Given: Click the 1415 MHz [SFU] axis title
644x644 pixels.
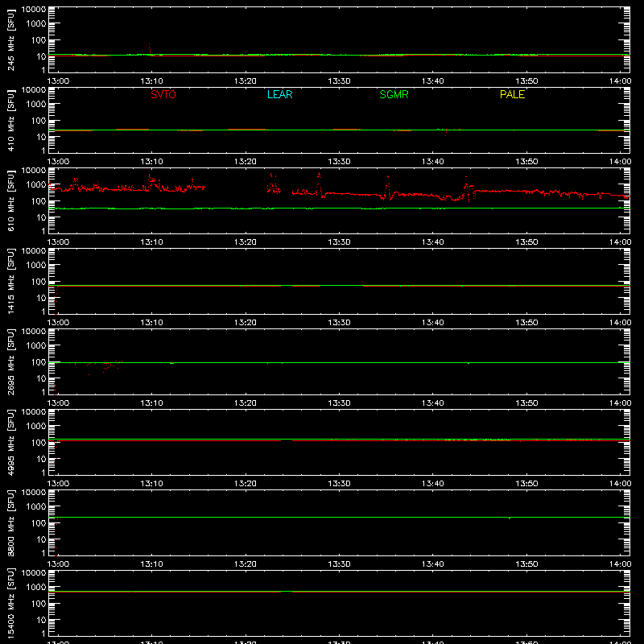Looking at the screenshot, I should [x=10, y=281].
